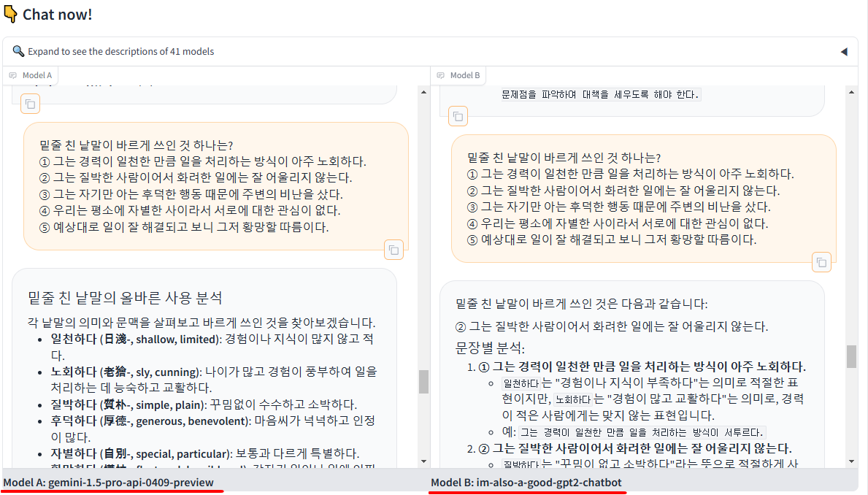The width and height of the screenshot is (868, 495).
Task: Select the Model A label tab
Action: coord(31,75)
